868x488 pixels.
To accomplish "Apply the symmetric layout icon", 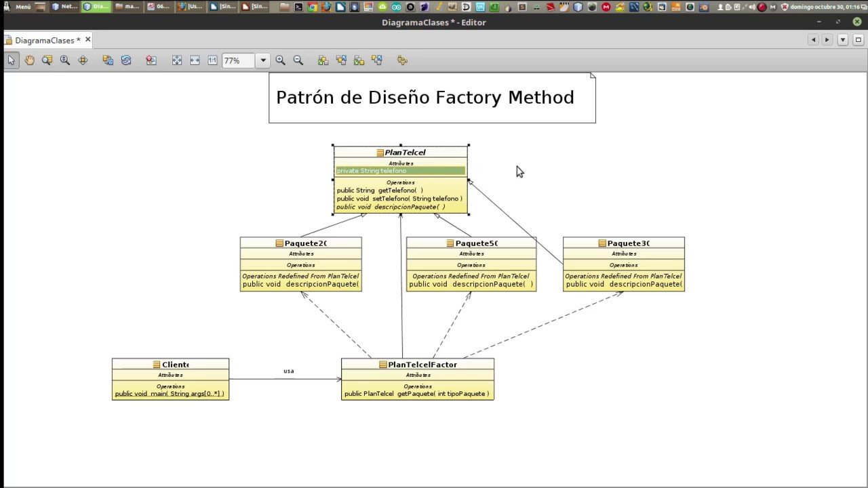I will [359, 60].
